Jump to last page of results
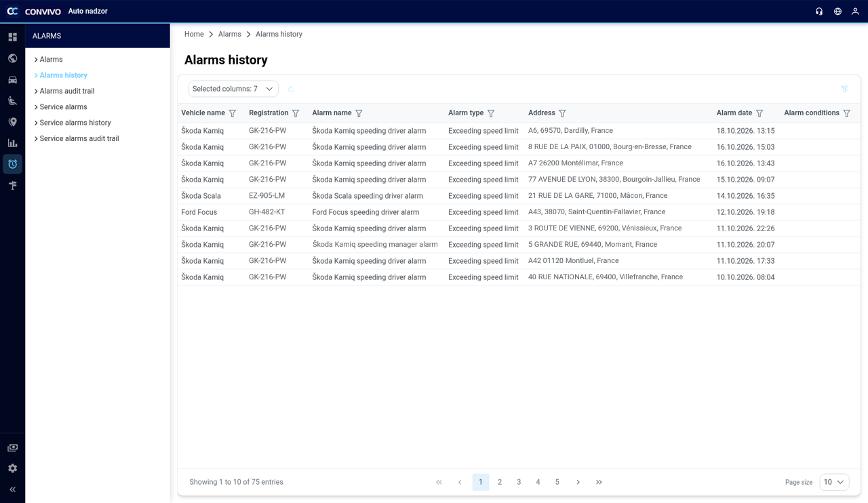 [599, 482]
